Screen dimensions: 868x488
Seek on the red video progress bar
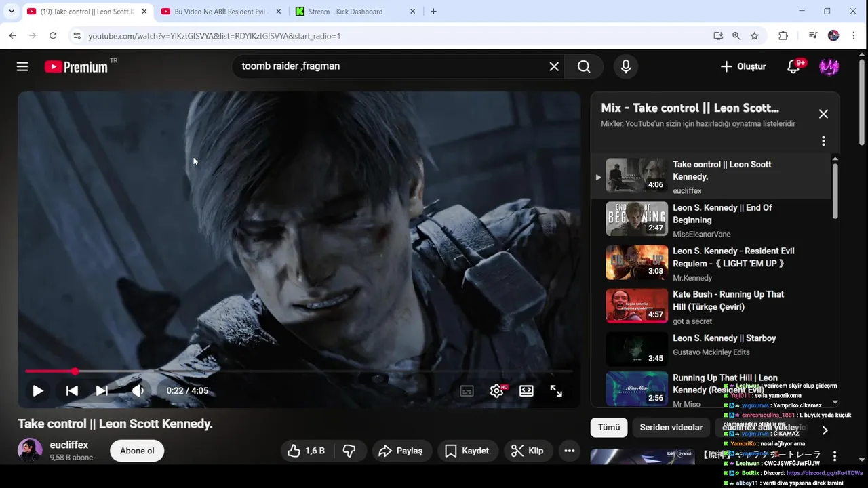pyautogui.click(x=299, y=371)
